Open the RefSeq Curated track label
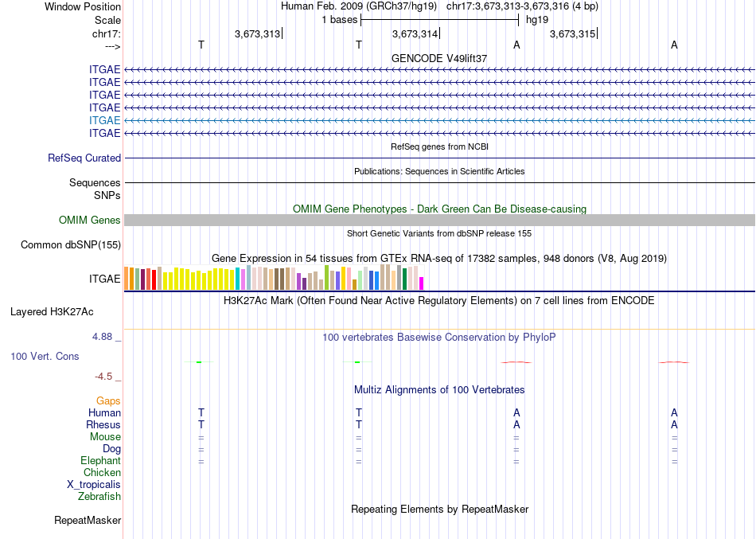This screenshot has width=756, height=539. click(x=84, y=158)
